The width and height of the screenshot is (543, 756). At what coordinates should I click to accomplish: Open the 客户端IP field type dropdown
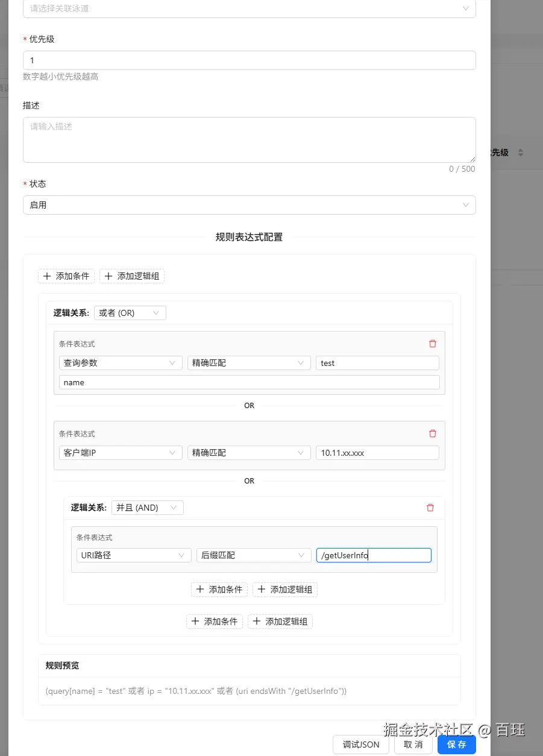(x=121, y=453)
